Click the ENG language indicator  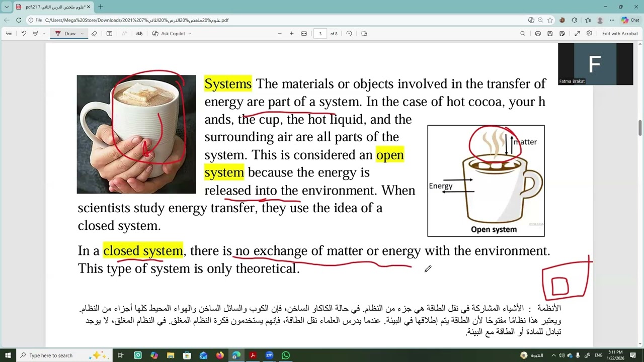click(x=598, y=355)
